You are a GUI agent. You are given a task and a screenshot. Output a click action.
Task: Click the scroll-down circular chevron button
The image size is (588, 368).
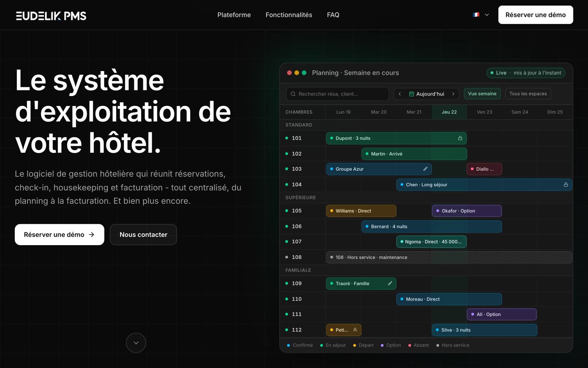click(136, 343)
